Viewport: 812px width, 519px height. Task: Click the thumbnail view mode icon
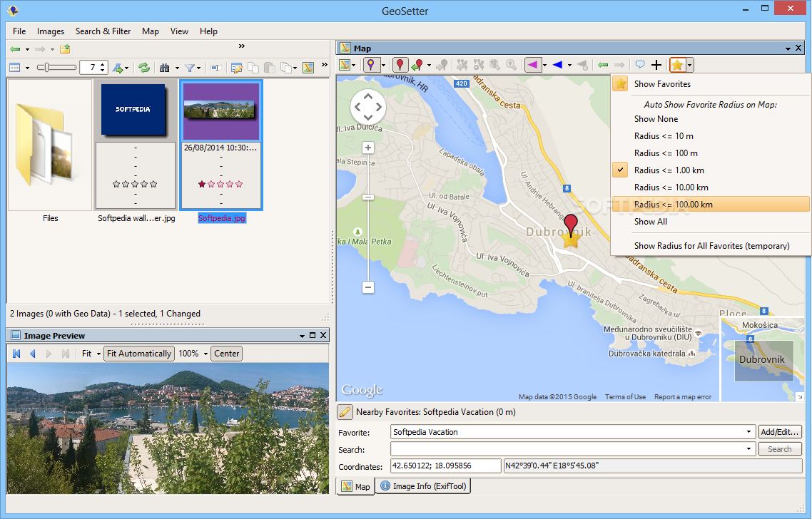[15, 68]
